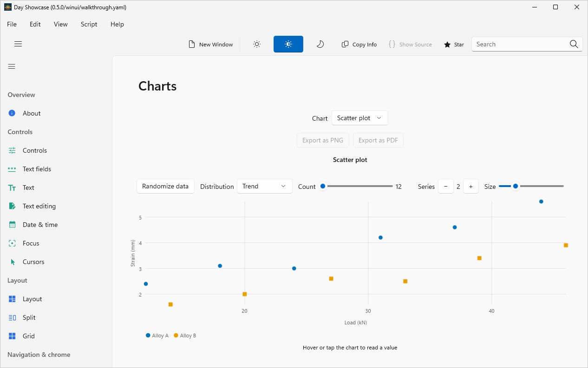Open the Edit menu

35,24
